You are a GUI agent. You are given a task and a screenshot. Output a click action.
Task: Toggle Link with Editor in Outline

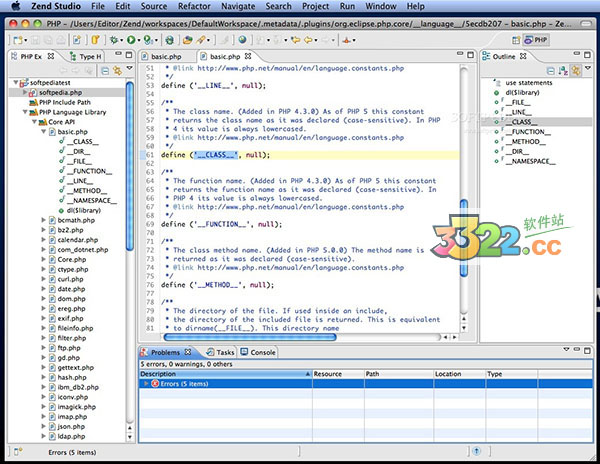point(576,70)
